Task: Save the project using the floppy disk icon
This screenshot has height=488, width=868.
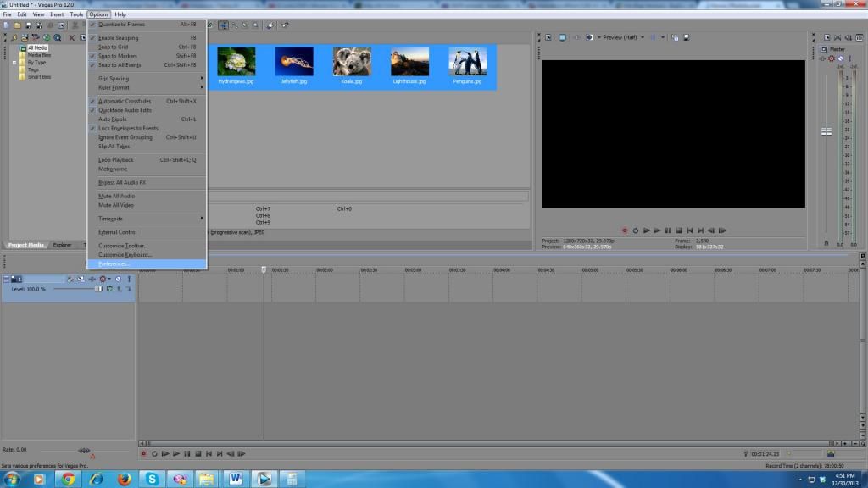Action: pyautogui.click(x=28, y=25)
